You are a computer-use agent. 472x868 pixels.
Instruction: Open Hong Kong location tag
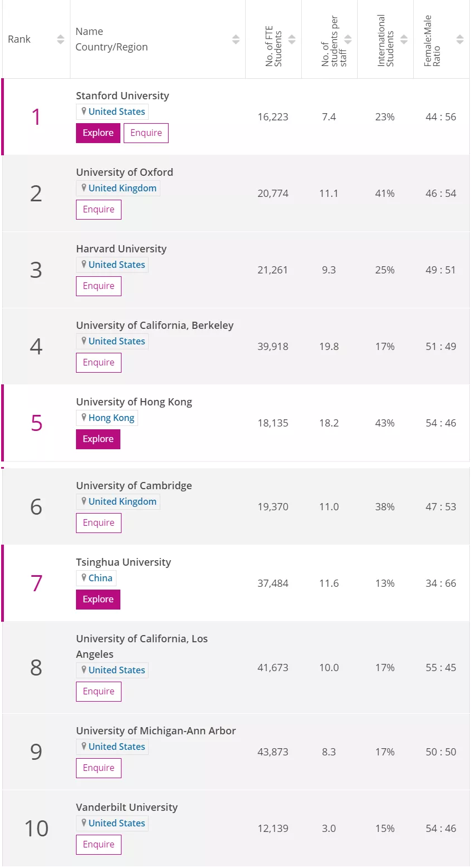click(107, 418)
